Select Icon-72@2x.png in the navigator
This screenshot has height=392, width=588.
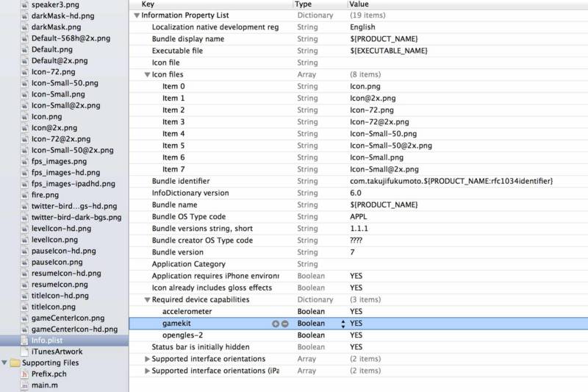pyautogui.click(x=61, y=139)
